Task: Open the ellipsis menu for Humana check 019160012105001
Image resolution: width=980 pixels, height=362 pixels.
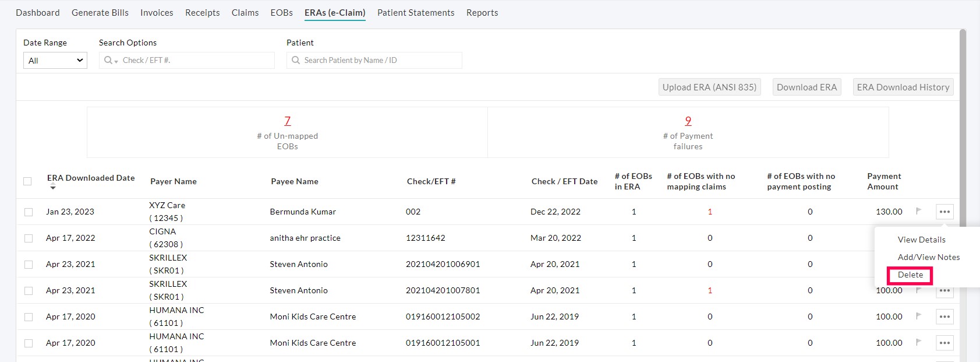Action: (x=944, y=343)
